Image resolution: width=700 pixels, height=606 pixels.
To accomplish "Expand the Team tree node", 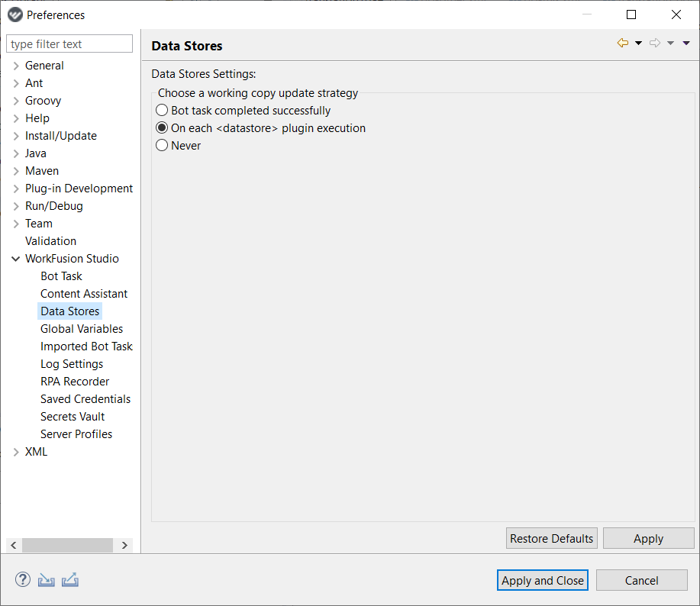I will [16, 224].
